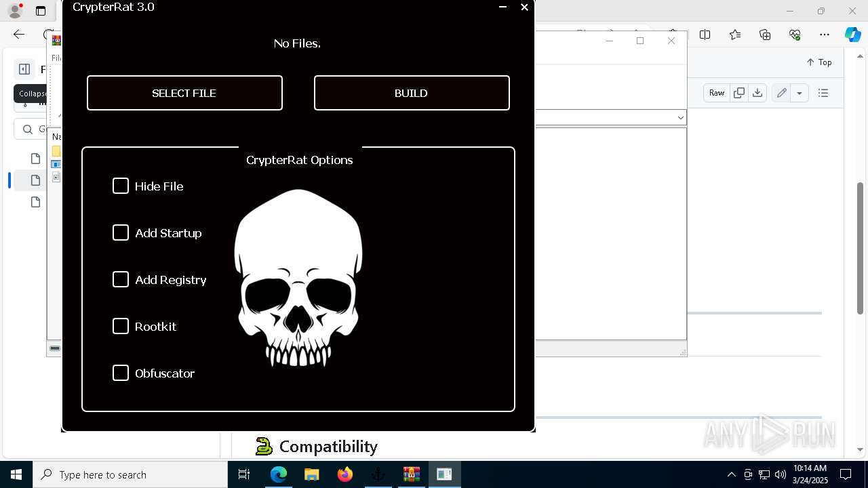Open Microsoft Edge from taskbar
Viewport: 868px width, 488px height.
coord(279,474)
